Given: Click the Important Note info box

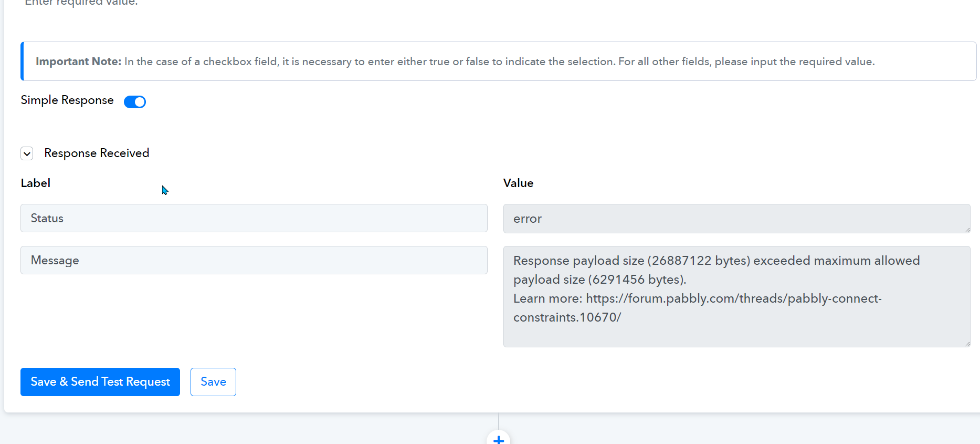Looking at the screenshot, I should pos(499,61).
